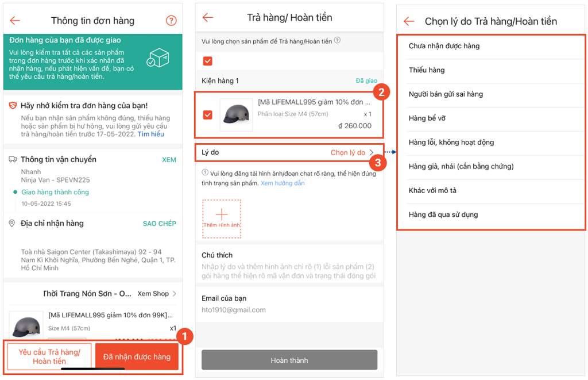This screenshot has height=380, width=588.
Task: Tap the delivery truck icon near Thông tin vận chuyển
Action: (13, 159)
